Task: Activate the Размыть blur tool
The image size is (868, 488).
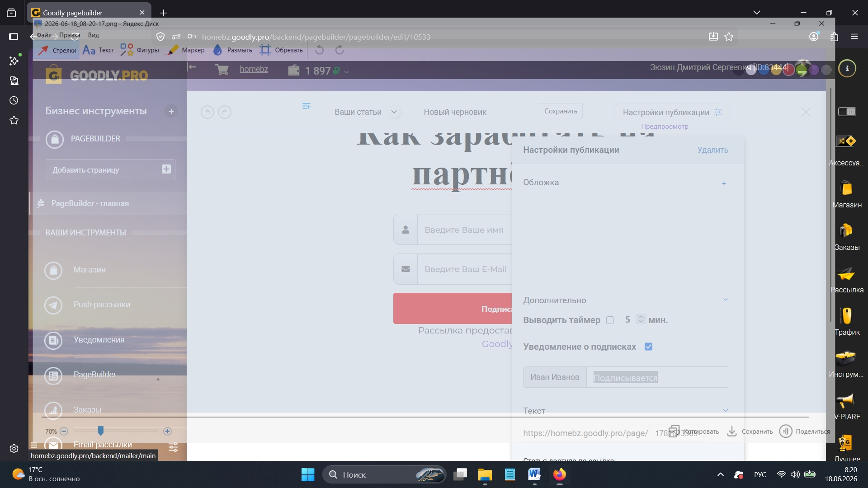Action: tap(232, 50)
